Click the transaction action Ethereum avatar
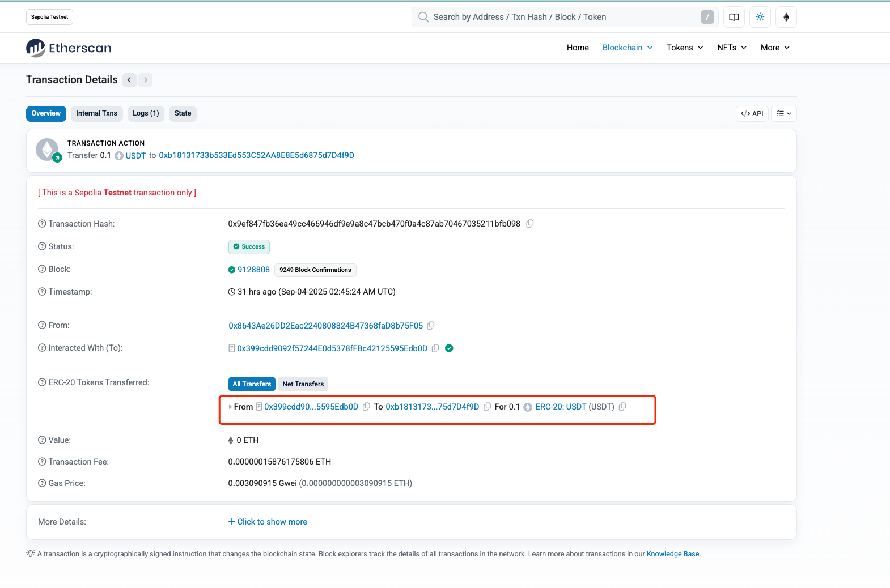890x588 pixels. (48, 150)
